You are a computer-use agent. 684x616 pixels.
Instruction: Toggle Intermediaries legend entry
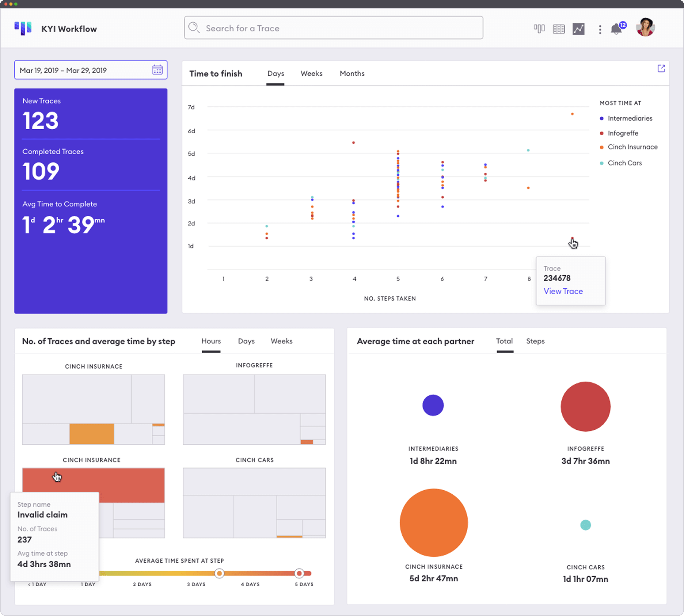pyautogui.click(x=629, y=119)
